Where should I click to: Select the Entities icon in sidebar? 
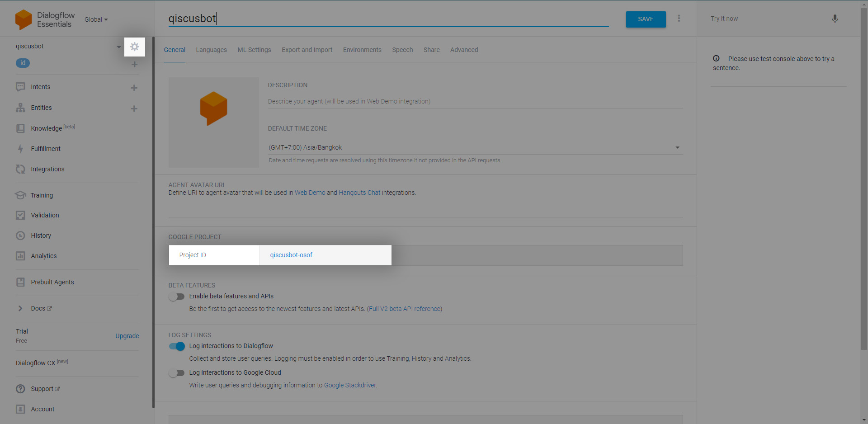pos(20,108)
